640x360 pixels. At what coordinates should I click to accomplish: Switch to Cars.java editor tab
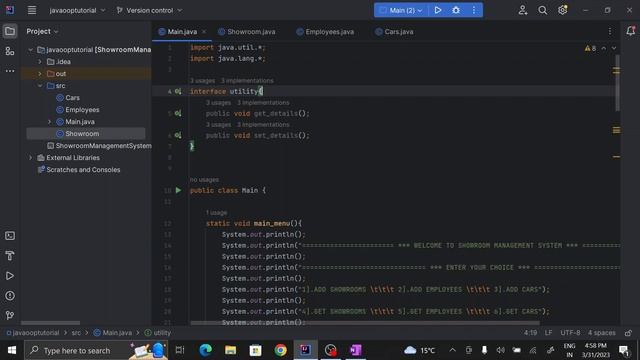coord(394,31)
